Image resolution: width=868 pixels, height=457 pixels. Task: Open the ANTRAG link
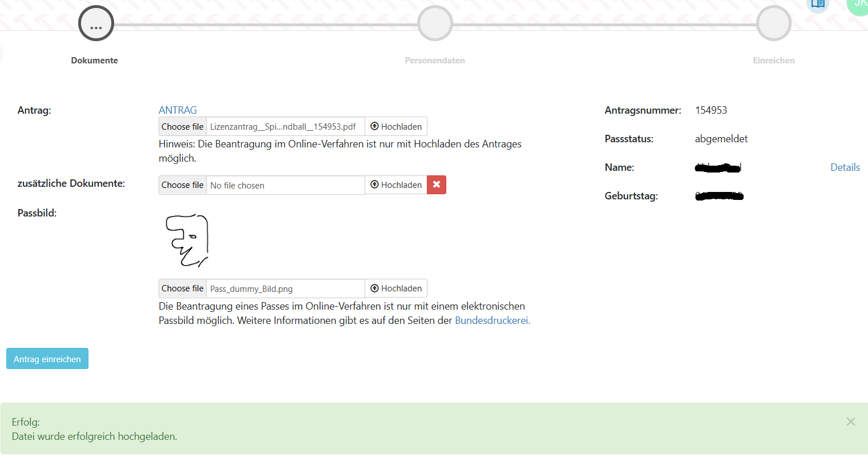click(x=177, y=110)
